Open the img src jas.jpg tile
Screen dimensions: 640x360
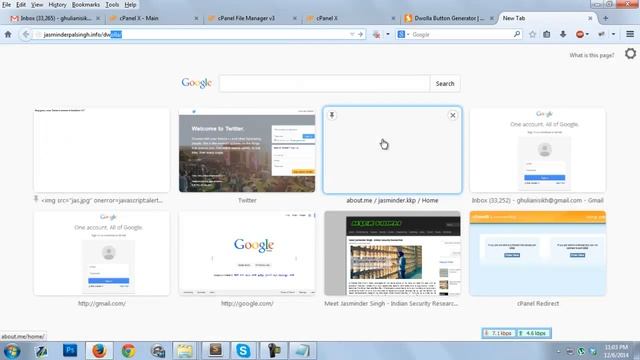pyautogui.click(x=102, y=150)
